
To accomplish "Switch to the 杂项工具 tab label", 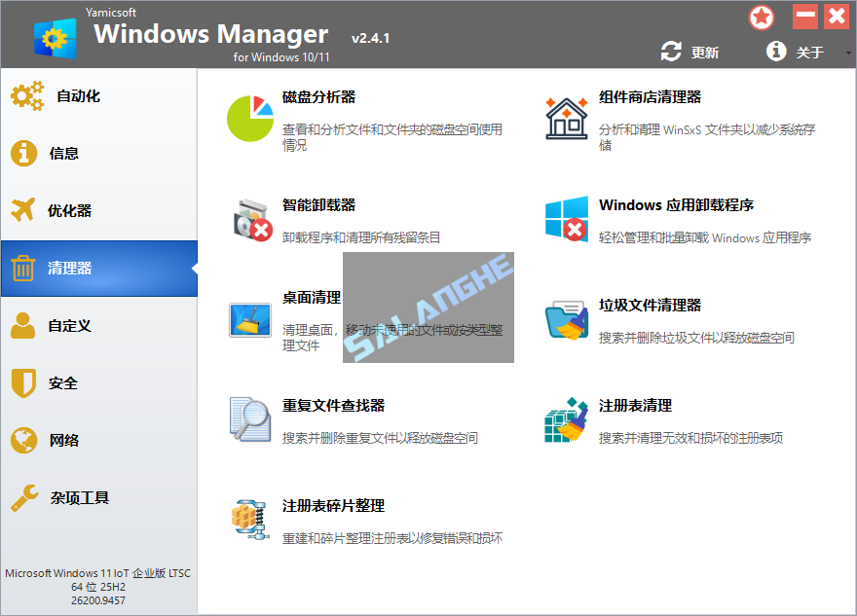I will click(80, 497).
